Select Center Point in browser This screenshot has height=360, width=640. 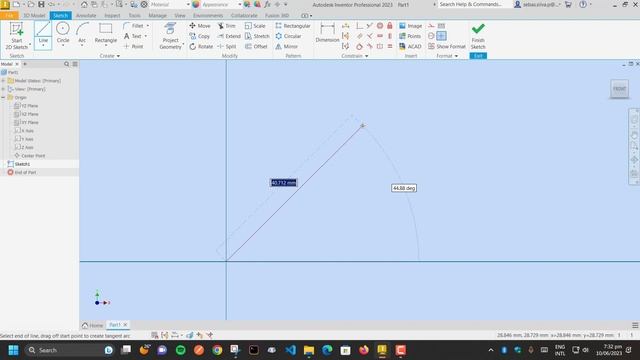tap(33, 156)
